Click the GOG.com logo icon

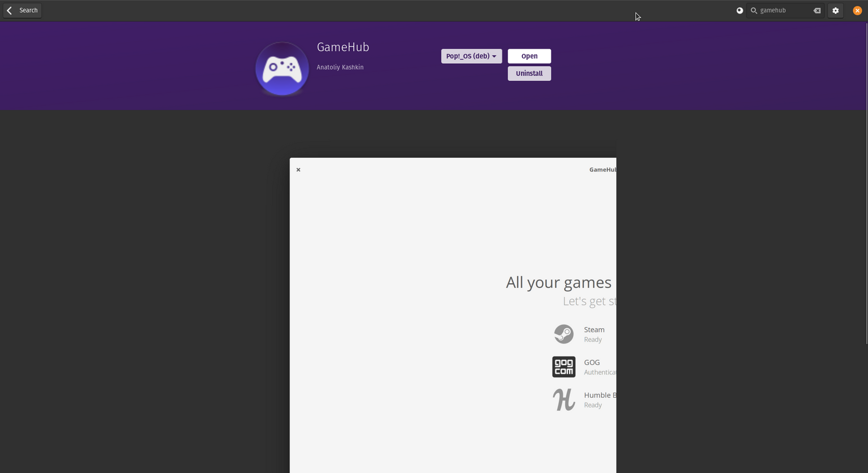(563, 367)
